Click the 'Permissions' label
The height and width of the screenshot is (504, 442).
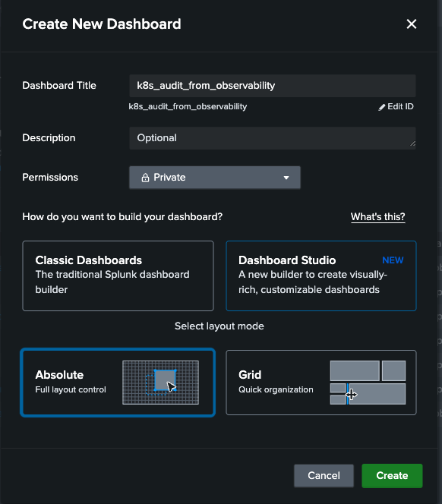(50, 178)
